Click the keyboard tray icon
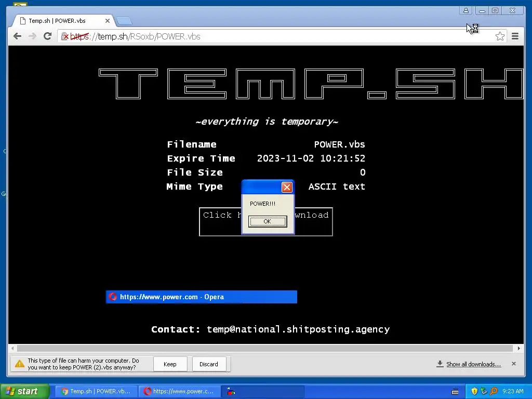 point(455,392)
